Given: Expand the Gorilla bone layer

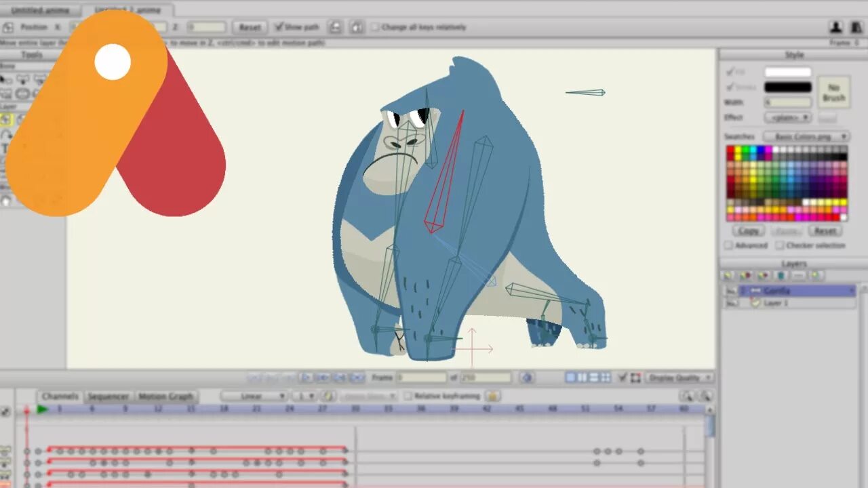Looking at the screenshot, I should coord(743,291).
